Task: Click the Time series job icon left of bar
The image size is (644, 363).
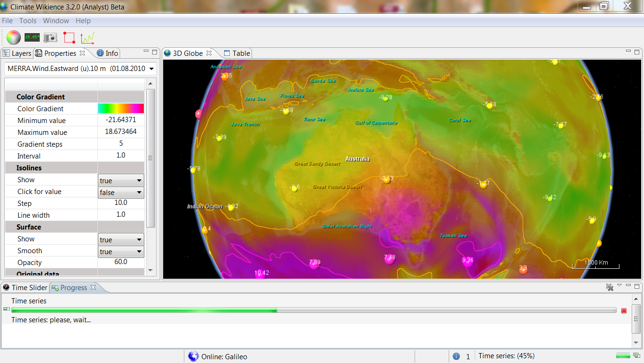Action: [6, 309]
